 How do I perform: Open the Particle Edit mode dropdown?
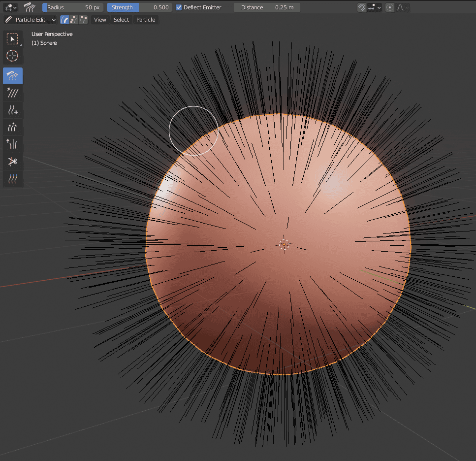[30, 20]
